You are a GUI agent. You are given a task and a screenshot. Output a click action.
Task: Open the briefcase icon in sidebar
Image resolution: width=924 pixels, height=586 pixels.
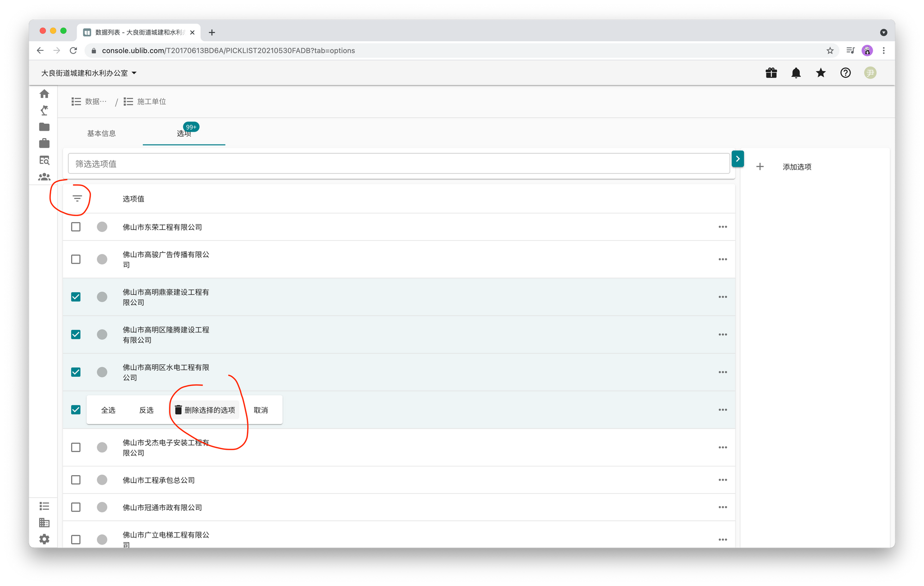click(x=44, y=144)
